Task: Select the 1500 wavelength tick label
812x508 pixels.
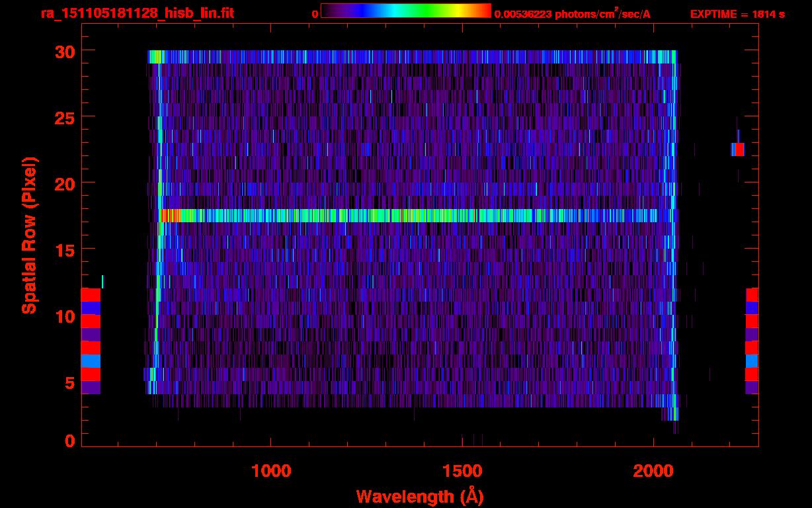Action: (x=462, y=471)
